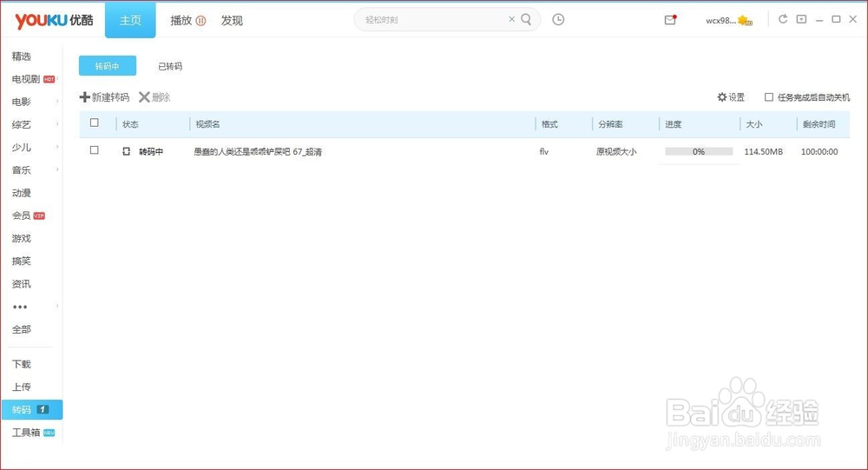Click the HOT badge next to 电视剧
868x470 pixels.
(x=49, y=79)
